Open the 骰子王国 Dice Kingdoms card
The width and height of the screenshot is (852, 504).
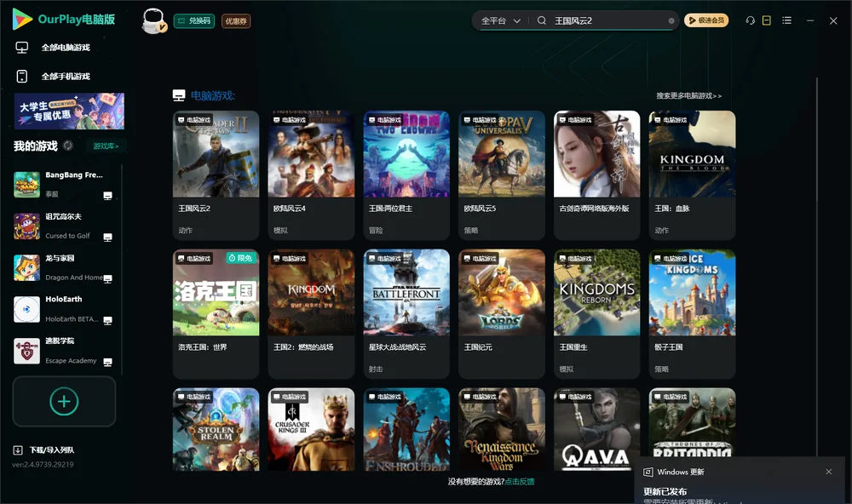(x=692, y=313)
